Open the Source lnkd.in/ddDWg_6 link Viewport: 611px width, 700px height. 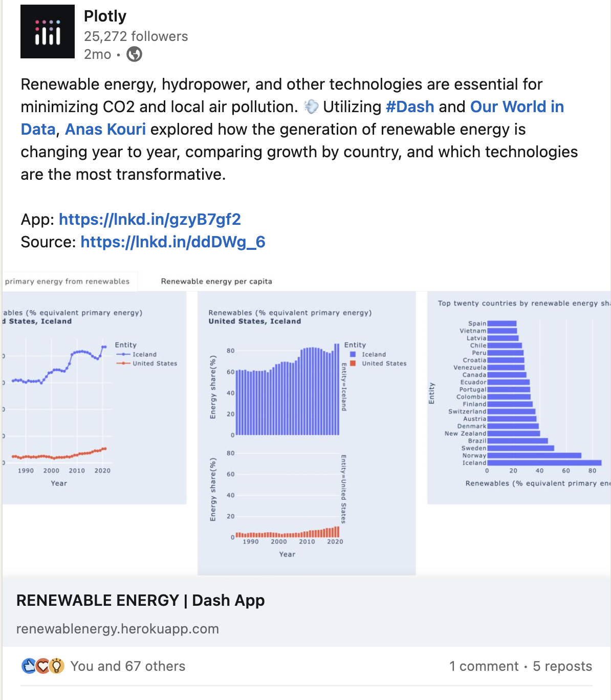click(x=173, y=242)
